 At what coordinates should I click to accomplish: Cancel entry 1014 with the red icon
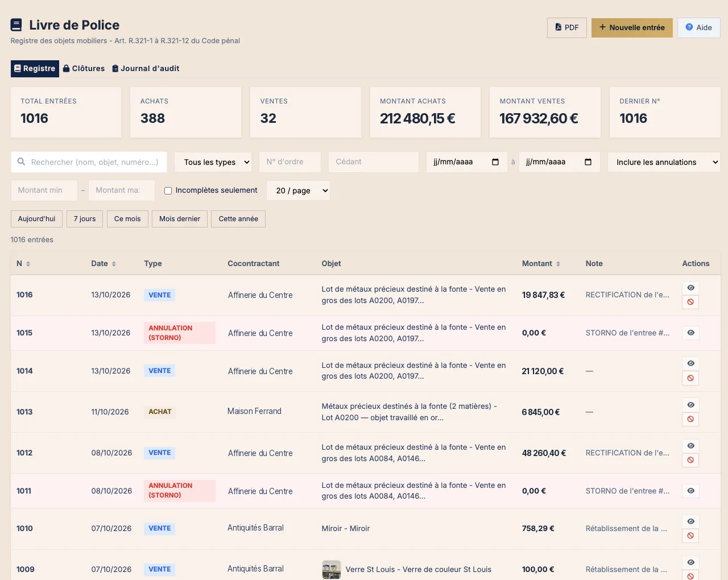point(690,378)
